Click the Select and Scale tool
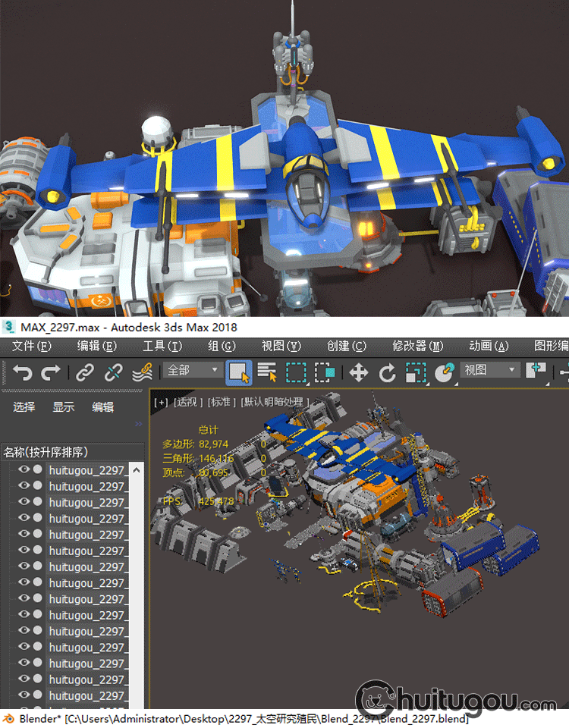This screenshot has width=569, height=728. [x=416, y=372]
